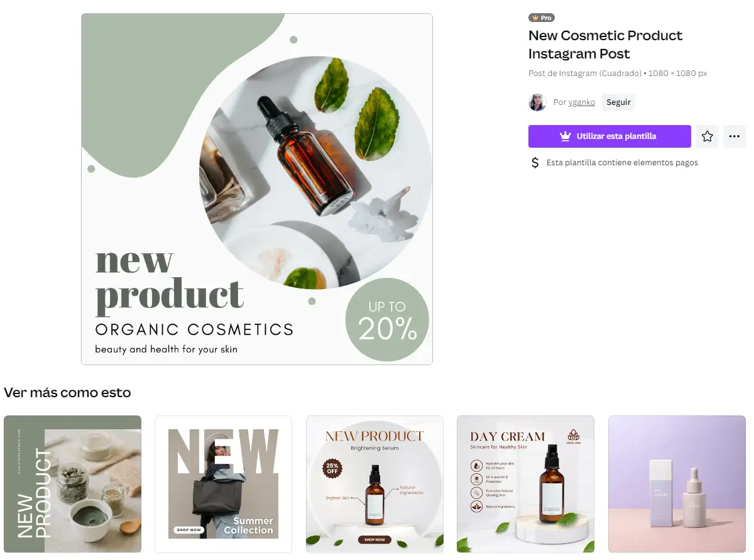The height and width of the screenshot is (560, 754).
Task: Click the Pro crown badge
Action: coord(542,18)
